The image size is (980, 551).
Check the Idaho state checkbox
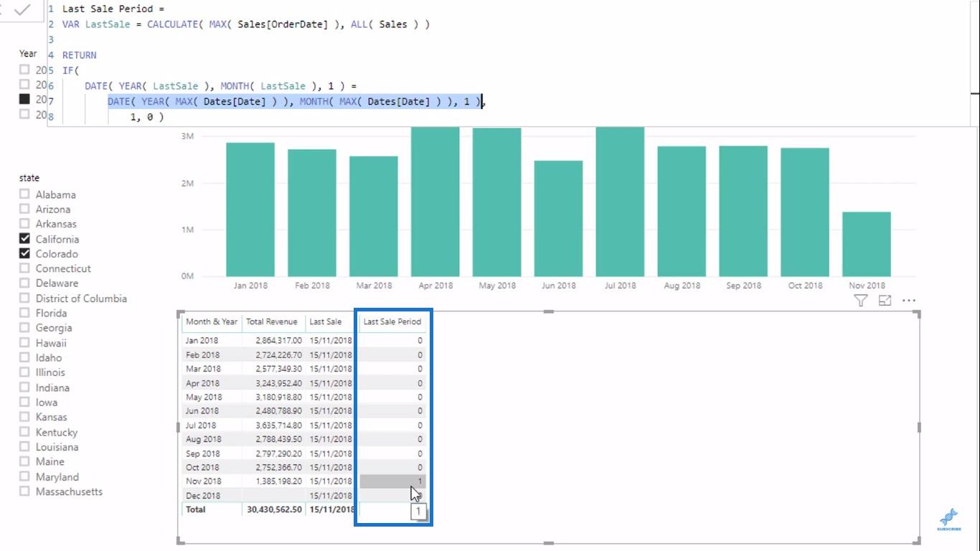coord(25,357)
